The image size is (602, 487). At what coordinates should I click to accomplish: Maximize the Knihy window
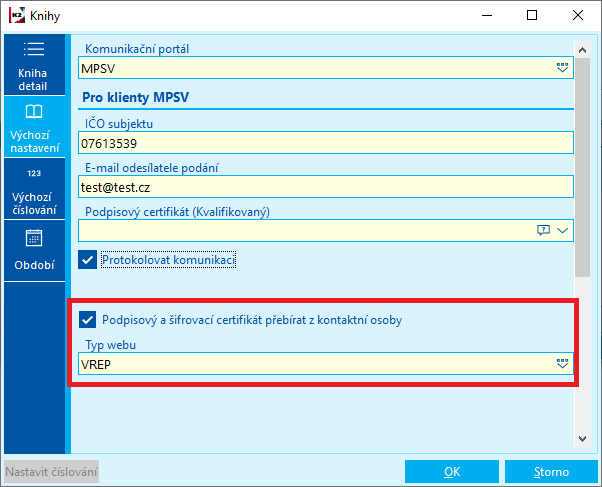[532, 15]
